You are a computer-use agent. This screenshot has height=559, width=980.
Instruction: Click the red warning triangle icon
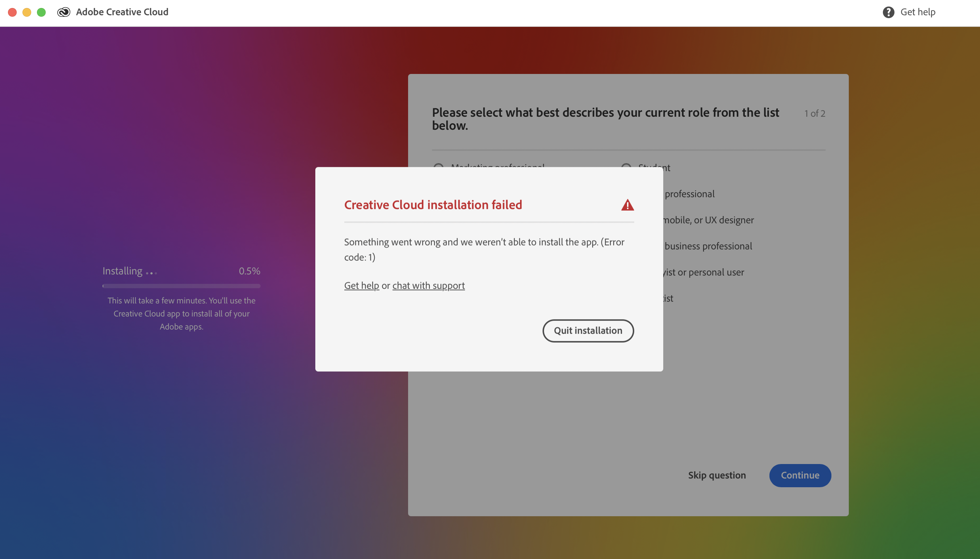(627, 205)
